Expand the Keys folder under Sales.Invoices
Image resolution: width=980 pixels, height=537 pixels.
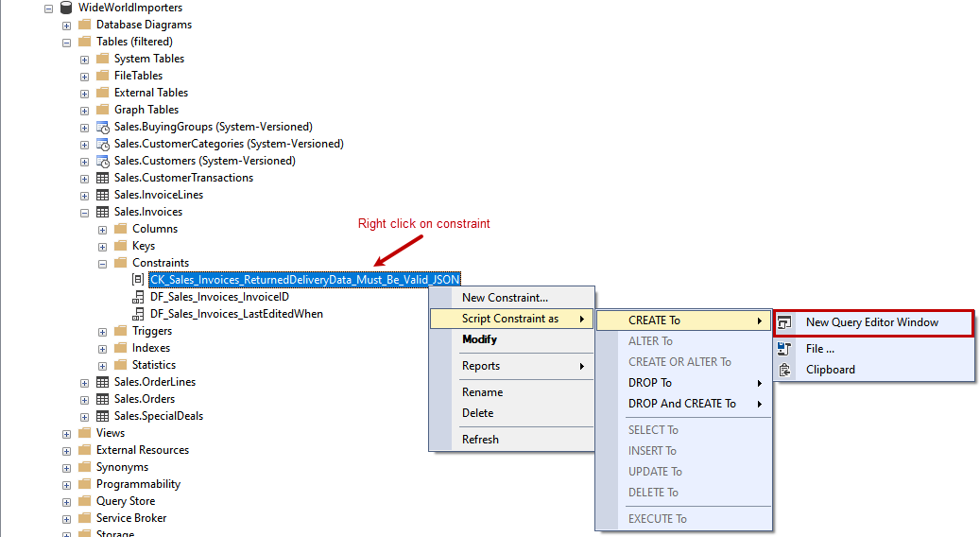102,247
